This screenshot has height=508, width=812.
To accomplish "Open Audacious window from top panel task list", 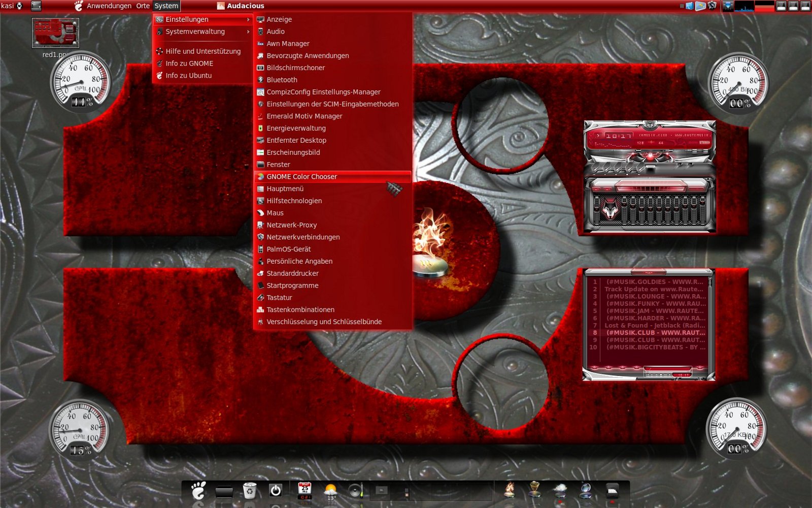I will click(241, 6).
